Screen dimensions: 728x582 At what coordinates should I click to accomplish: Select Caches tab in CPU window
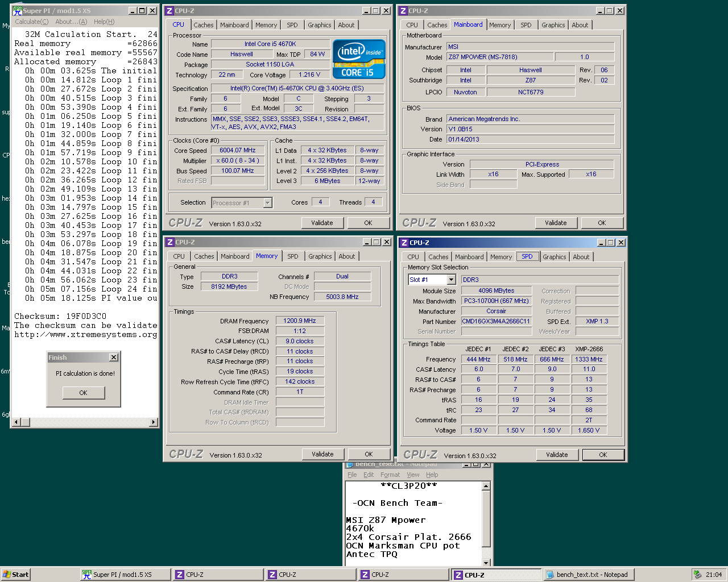[x=204, y=25]
